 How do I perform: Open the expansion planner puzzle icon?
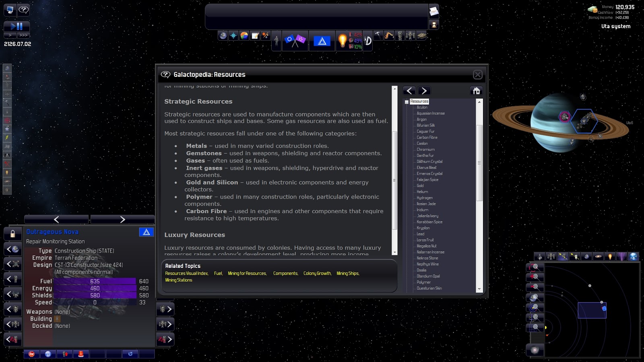pos(233,36)
